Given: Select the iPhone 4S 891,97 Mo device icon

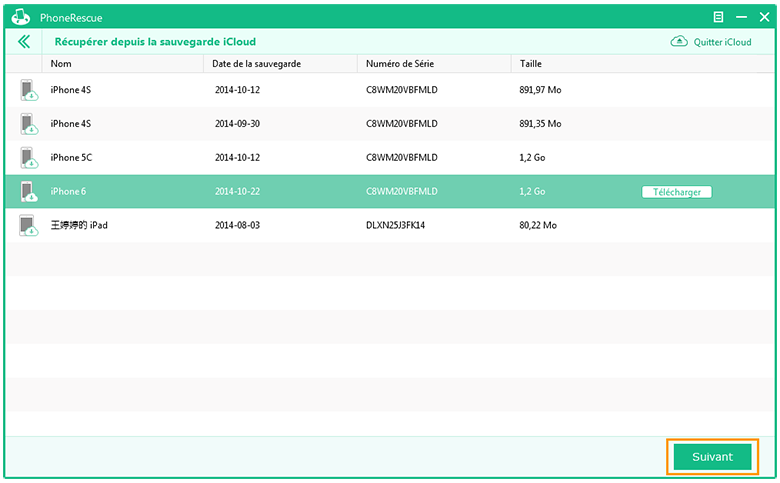Looking at the screenshot, I should pyautogui.click(x=28, y=90).
